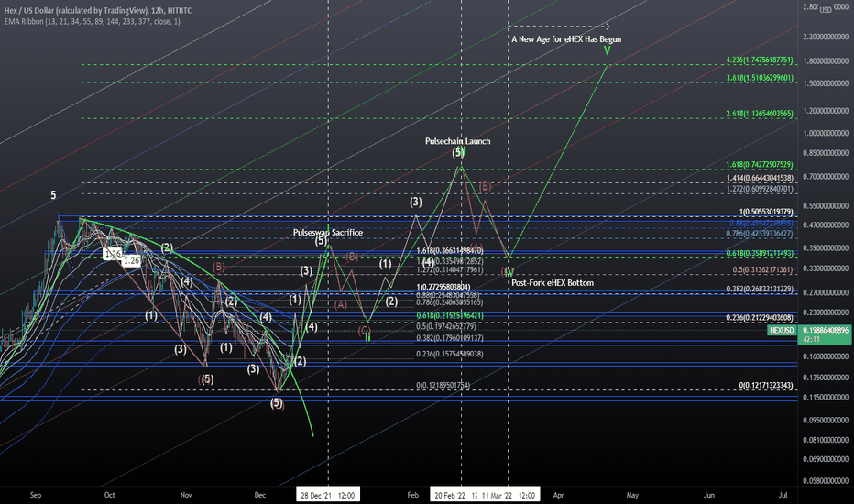
Task: Click the 1.618(0.74272907529) Fibonacci label
Action: tap(760, 165)
